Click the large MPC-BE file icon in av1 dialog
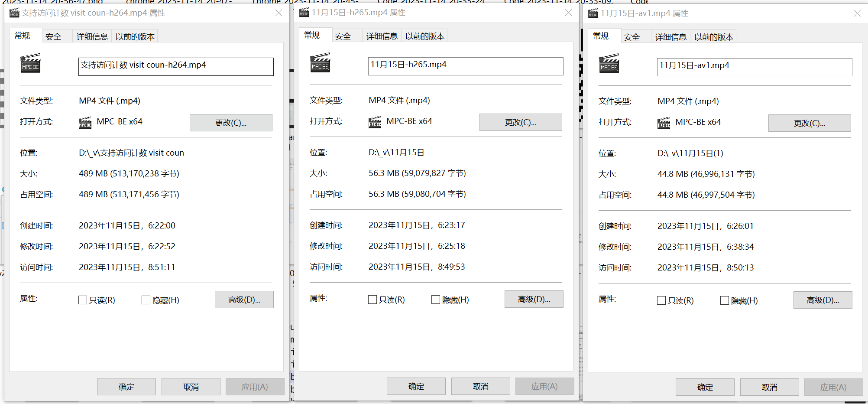This screenshot has width=868, height=404. [x=609, y=64]
